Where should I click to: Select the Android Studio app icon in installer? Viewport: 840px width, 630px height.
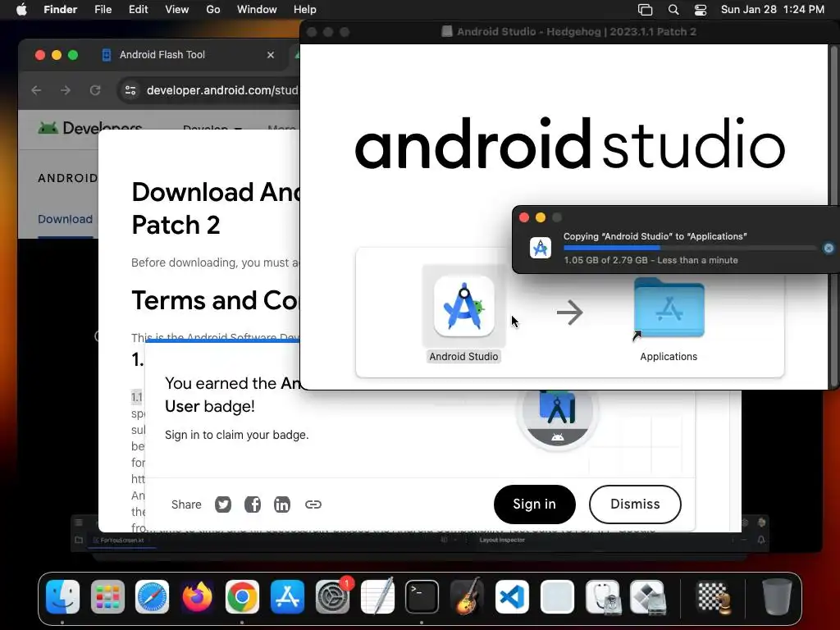click(x=464, y=307)
